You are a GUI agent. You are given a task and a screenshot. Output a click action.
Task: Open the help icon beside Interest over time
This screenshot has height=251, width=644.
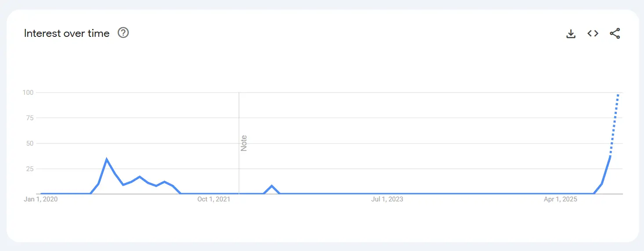tap(123, 33)
